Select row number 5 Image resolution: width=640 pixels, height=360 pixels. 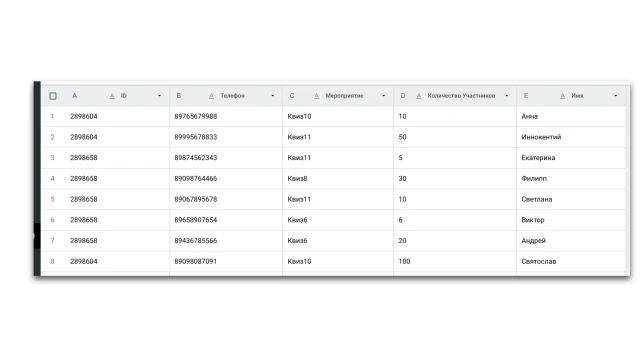52,200
